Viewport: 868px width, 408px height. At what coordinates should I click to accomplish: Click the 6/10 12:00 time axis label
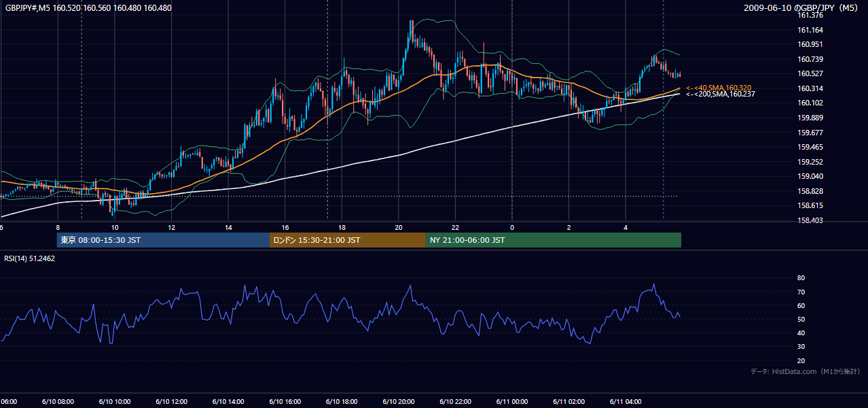pos(171,402)
